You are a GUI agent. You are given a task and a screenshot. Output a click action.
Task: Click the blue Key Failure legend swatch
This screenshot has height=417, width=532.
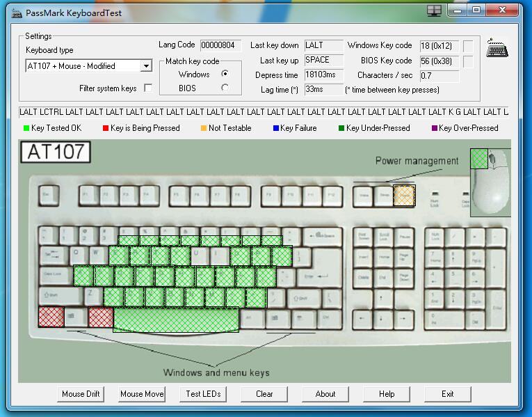pyautogui.click(x=276, y=128)
